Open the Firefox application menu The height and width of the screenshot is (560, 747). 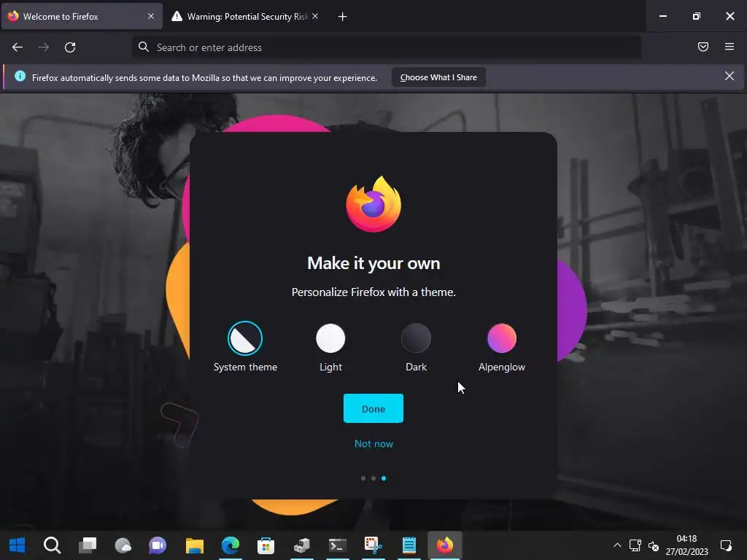(729, 47)
